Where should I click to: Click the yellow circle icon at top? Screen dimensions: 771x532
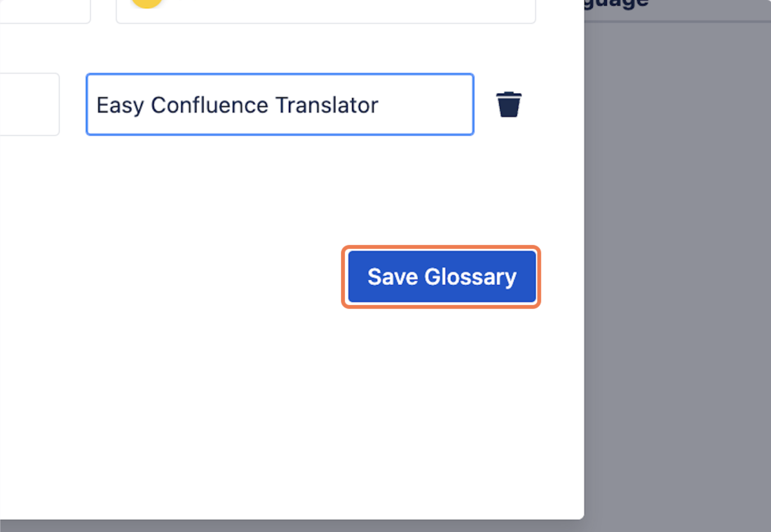(x=147, y=3)
